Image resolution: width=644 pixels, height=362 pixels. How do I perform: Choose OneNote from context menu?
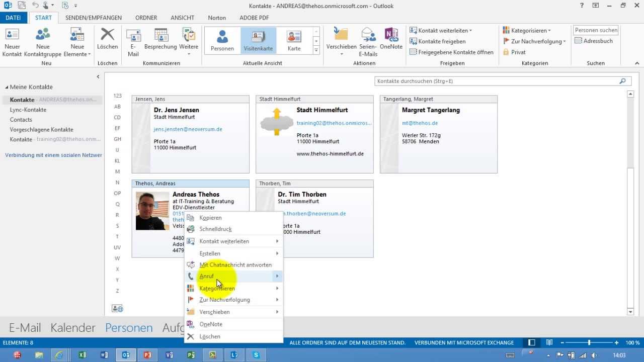[234, 324]
